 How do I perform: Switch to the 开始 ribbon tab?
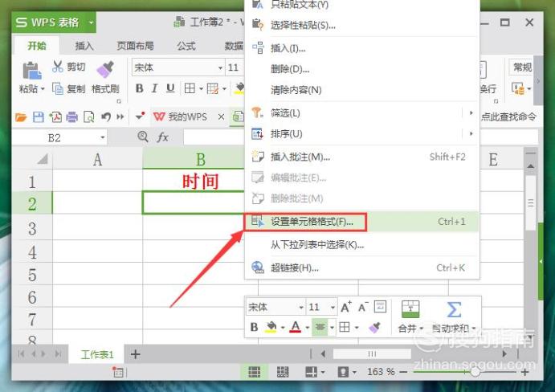37,46
